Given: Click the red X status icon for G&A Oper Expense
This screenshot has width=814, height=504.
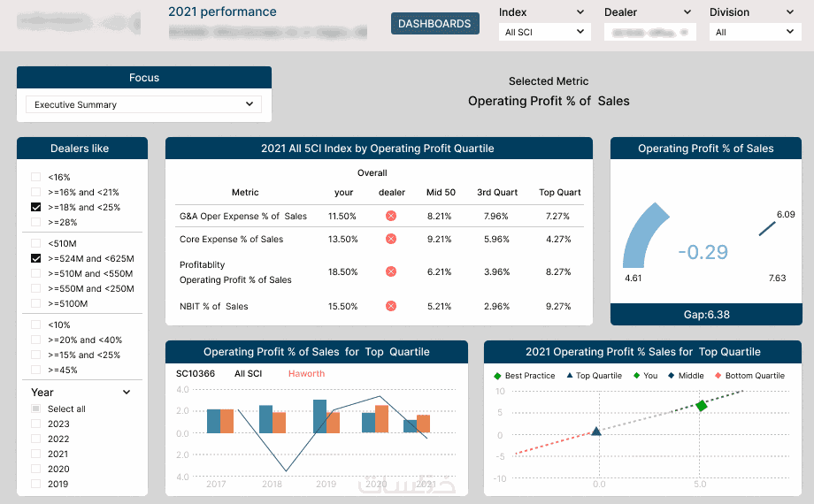Looking at the screenshot, I should pyautogui.click(x=391, y=216).
